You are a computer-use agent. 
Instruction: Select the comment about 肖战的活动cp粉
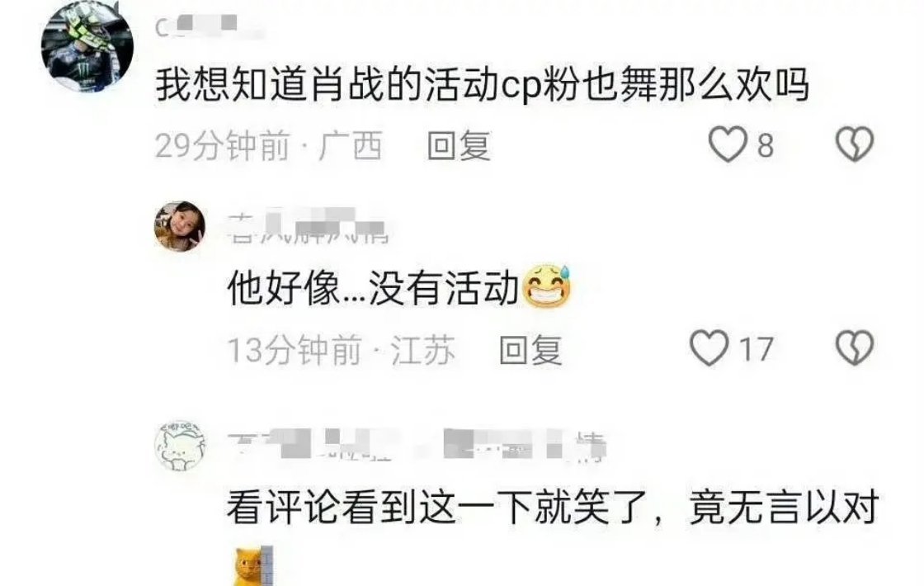pos(482,86)
